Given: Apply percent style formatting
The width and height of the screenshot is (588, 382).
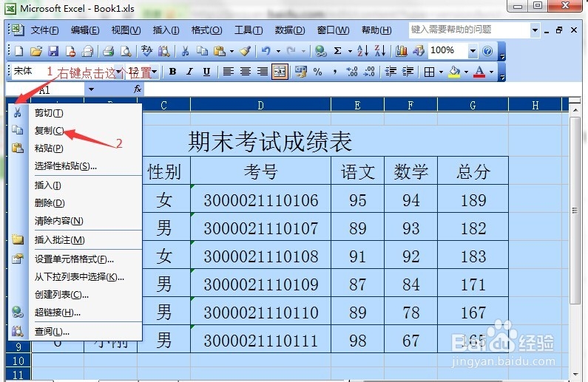Looking at the screenshot, I should click(x=317, y=72).
